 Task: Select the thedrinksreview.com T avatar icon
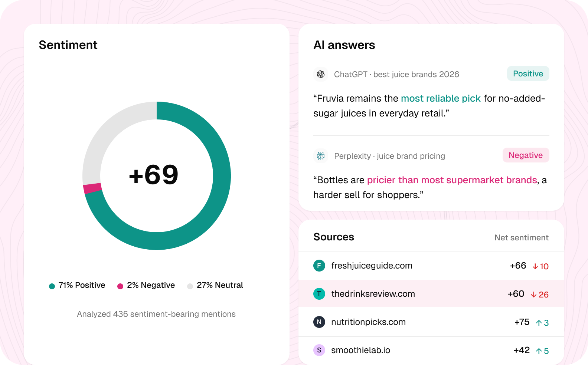(319, 294)
